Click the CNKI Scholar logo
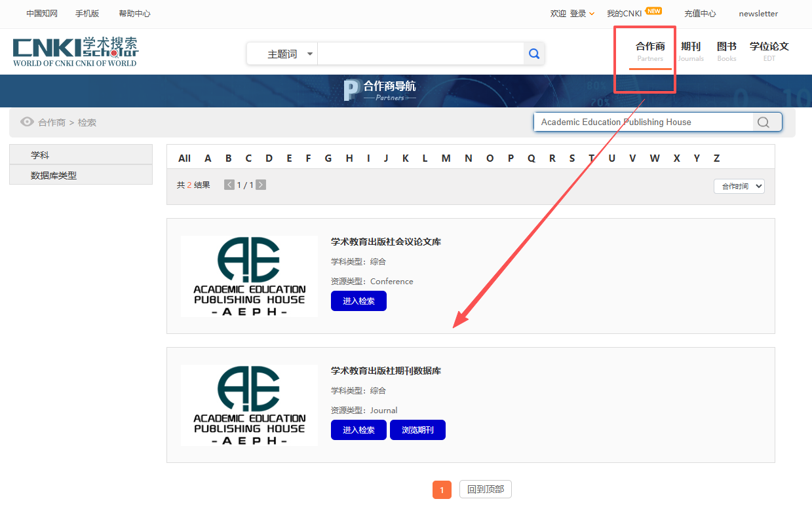The image size is (812, 516). (x=76, y=52)
